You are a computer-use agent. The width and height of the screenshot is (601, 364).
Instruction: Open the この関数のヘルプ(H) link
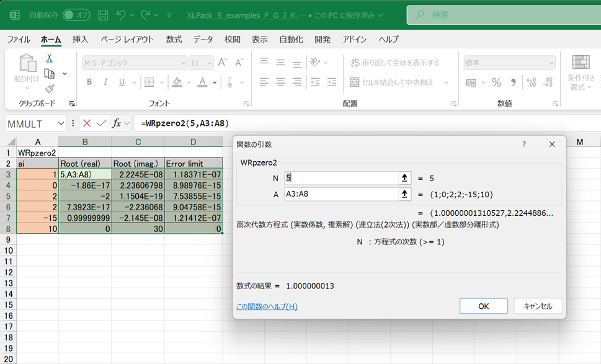tap(267, 306)
